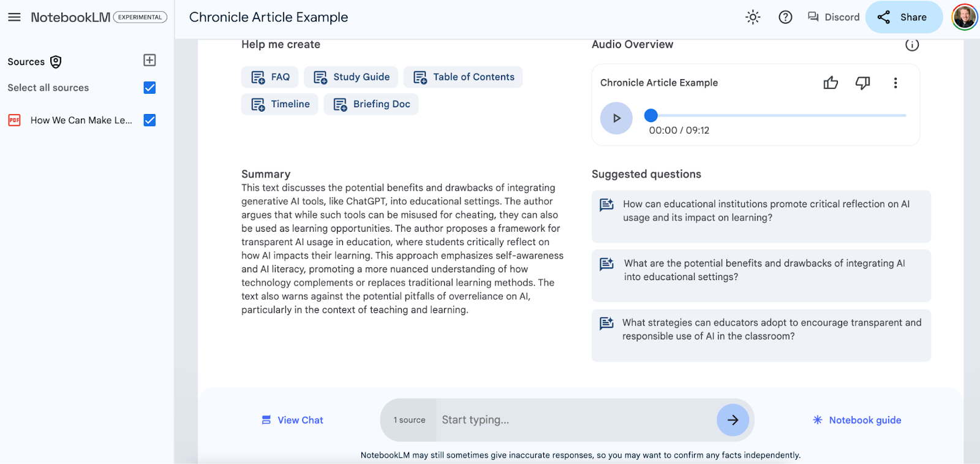Toggle Select all sources checkbox
980x464 pixels.
149,88
